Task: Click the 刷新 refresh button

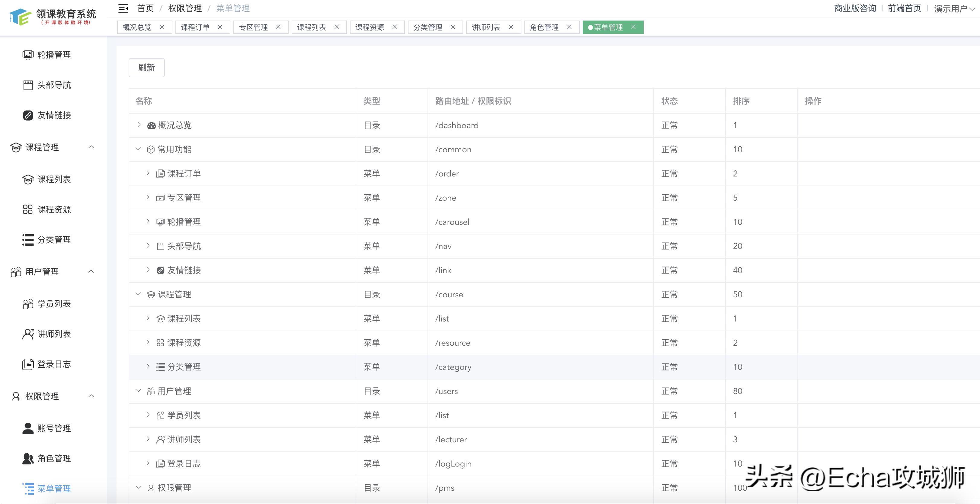Action: click(146, 67)
